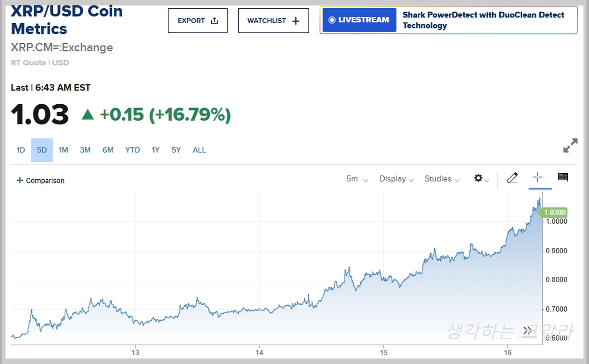Screen dimensions: 589x364
Task: Open the Livestream button
Action: (359, 20)
